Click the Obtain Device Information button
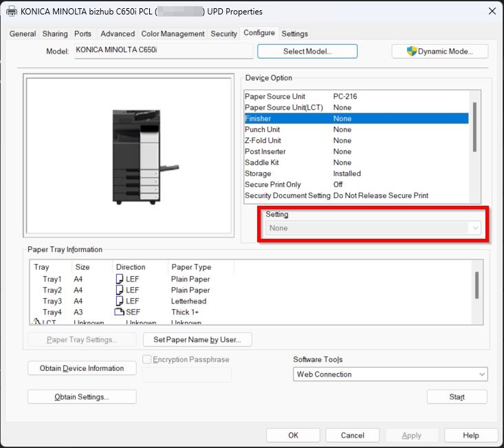The image size is (504, 448). click(82, 369)
